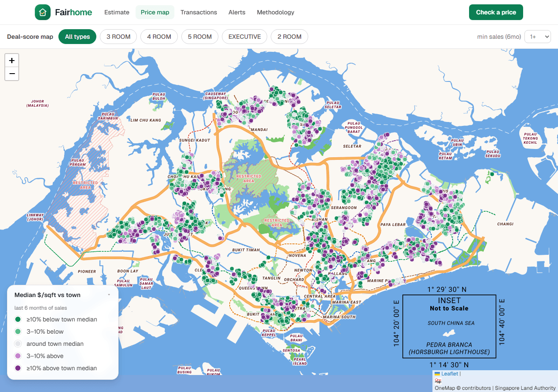Open the Alerts section
The image size is (558, 392).
(x=237, y=12)
